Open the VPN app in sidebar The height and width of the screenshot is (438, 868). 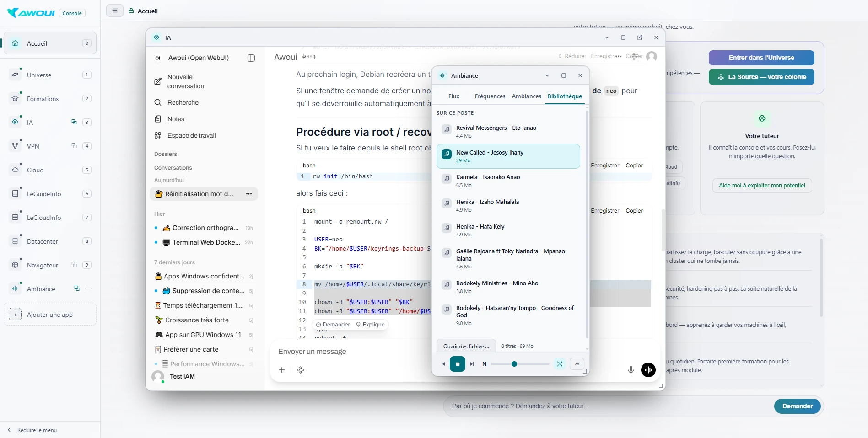coord(50,146)
